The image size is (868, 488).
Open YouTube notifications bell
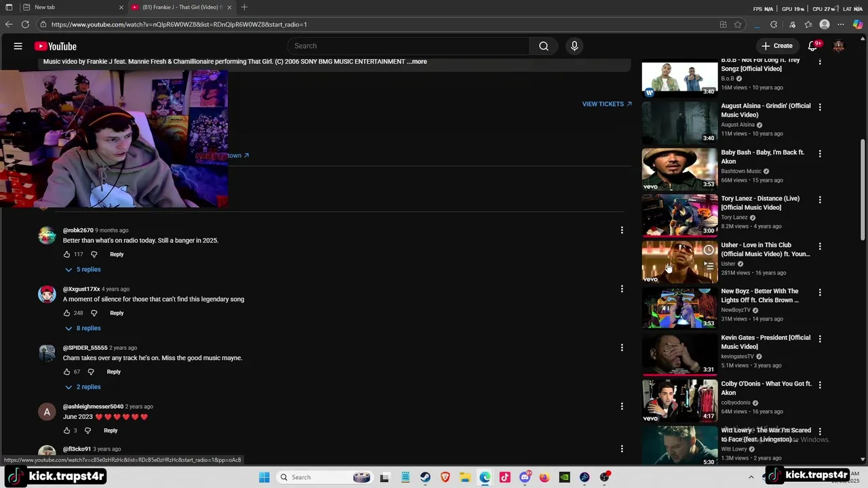point(813,46)
